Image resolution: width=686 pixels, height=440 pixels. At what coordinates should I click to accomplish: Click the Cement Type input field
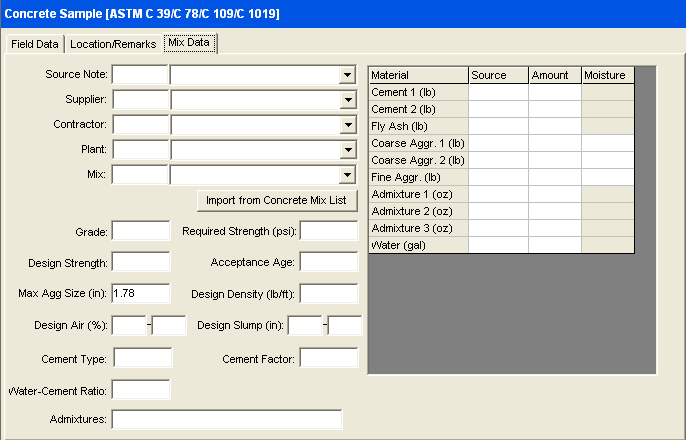point(141,357)
